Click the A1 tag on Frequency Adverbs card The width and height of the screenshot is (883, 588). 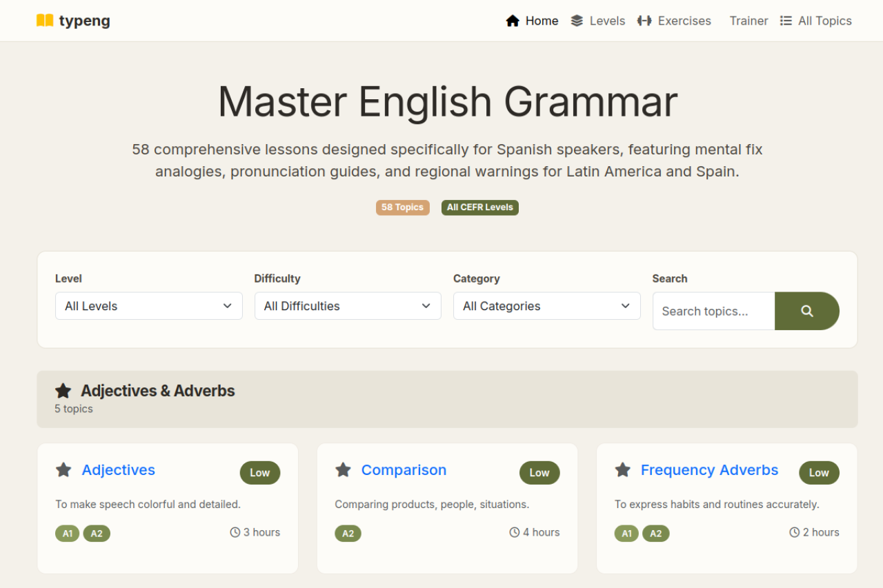tap(627, 534)
